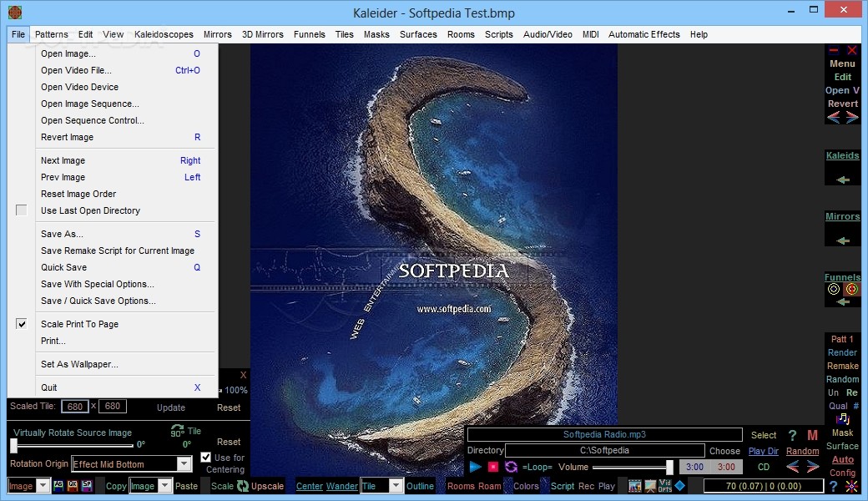Click the green arrow below Funnels

coord(843,301)
